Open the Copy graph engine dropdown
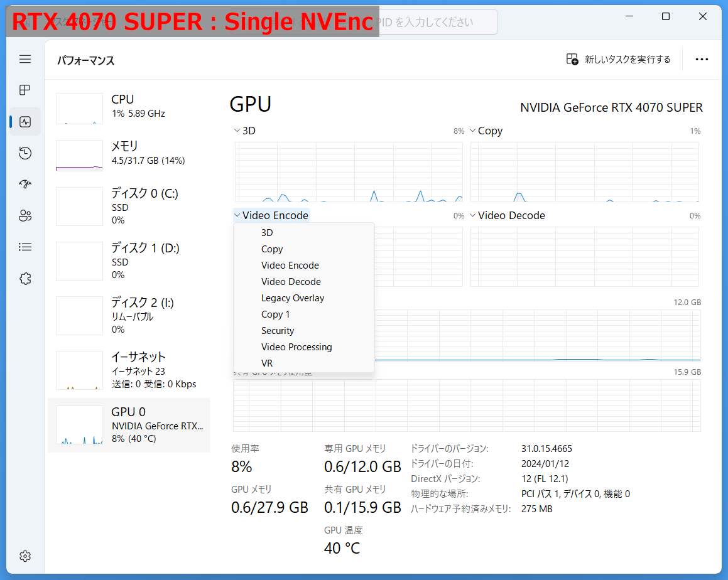Screen dimensions: 728x580 486,131
